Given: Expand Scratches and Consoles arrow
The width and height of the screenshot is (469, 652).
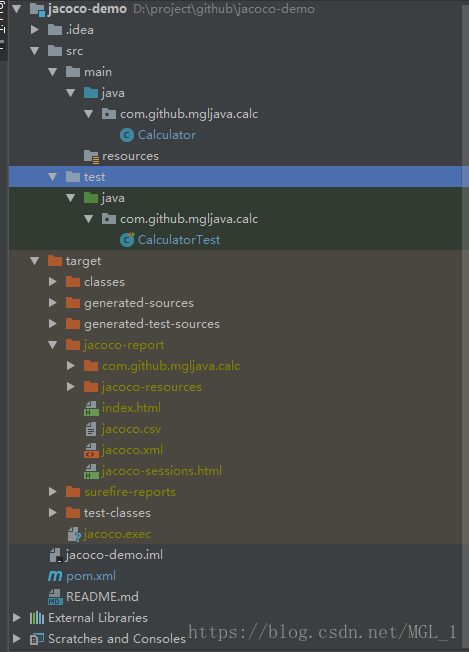Looking at the screenshot, I should 17,638.
